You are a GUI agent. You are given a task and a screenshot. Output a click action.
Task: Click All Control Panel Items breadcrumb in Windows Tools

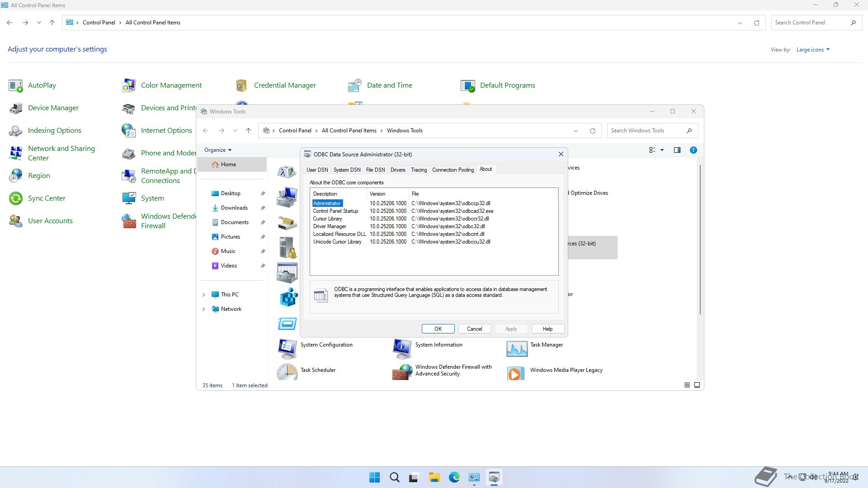tap(349, 131)
